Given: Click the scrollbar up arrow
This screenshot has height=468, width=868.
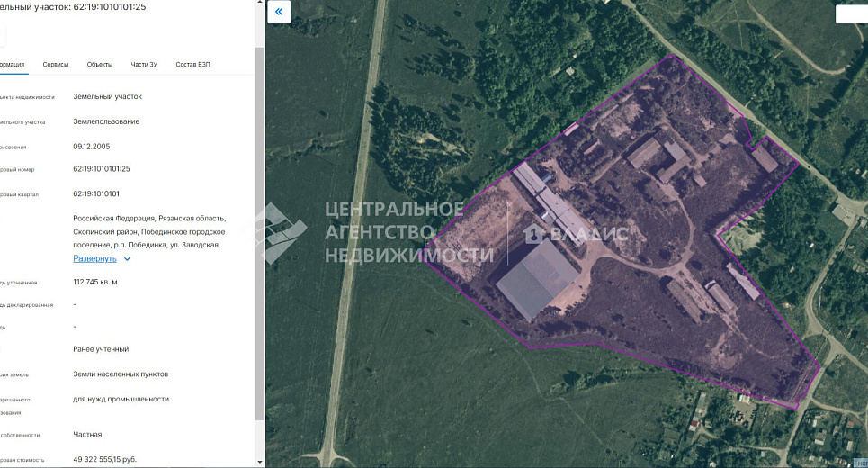Looking at the screenshot, I should coord(260,3).
